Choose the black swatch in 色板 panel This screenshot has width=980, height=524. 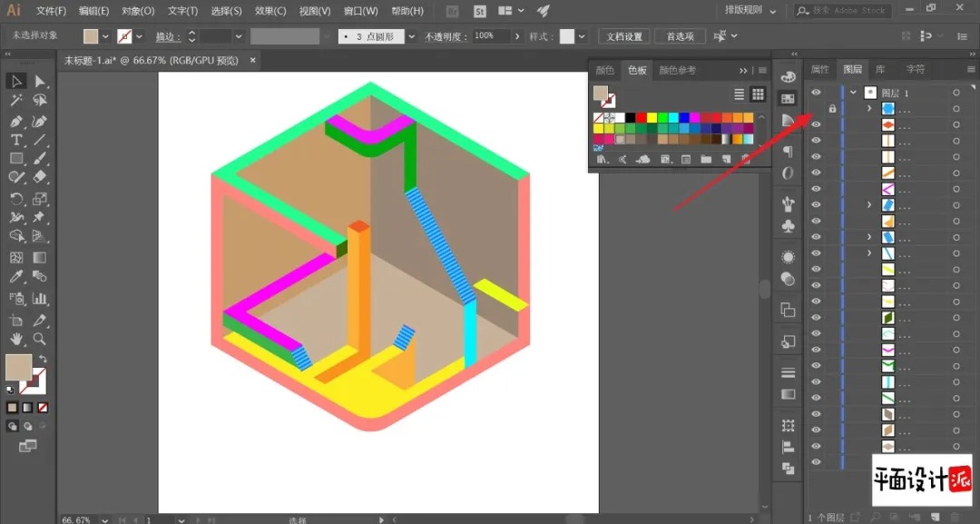pos(630,117)
